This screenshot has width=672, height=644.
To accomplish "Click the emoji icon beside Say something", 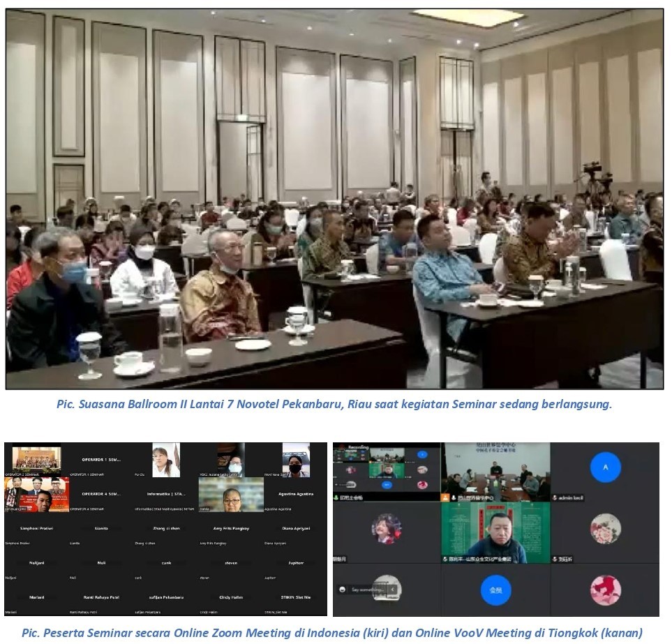I will click(341, 590).
